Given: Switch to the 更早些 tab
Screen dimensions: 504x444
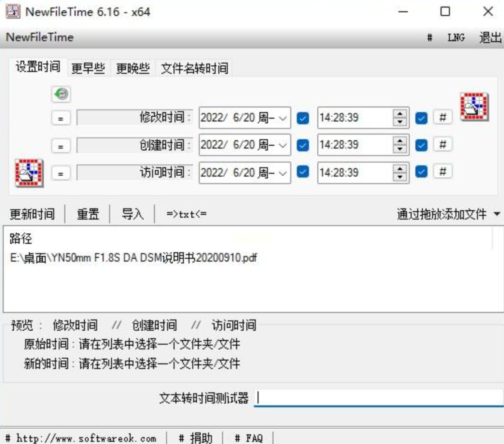Looking at the screenshot, I should 88,68.
